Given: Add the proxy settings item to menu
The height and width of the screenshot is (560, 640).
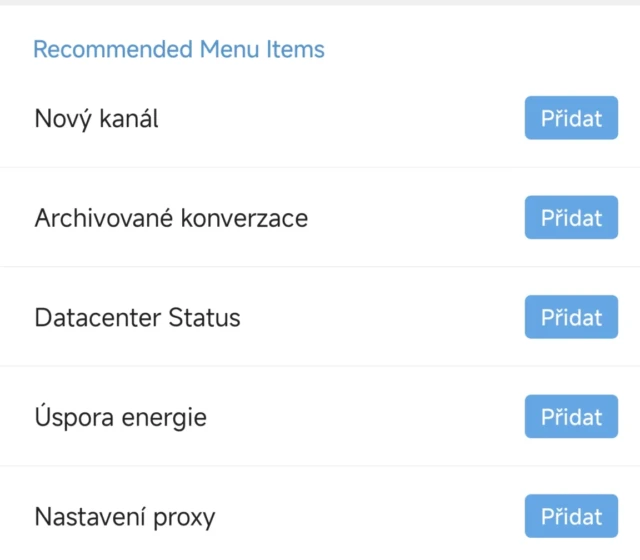Looking at the screenshot, I should pyautogui.click(x=571, y=516).
